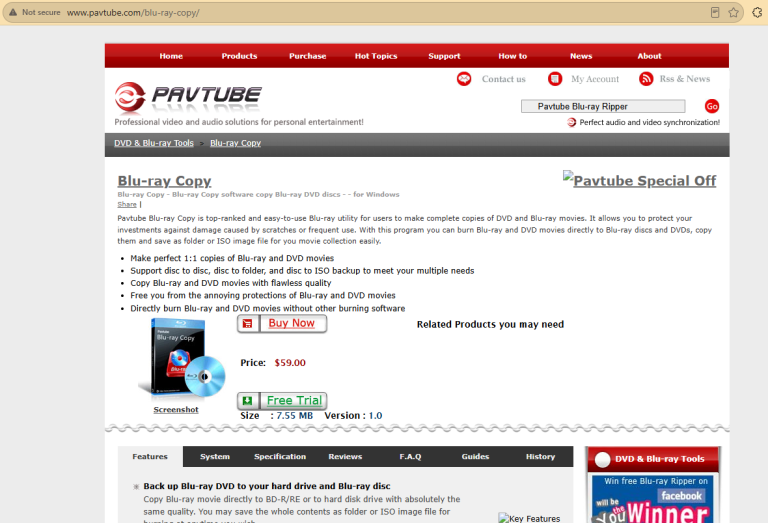Click the Buy Now link
Image resolution: width=768 pixels, height=523 pixels.
click(x=291, y=323)
